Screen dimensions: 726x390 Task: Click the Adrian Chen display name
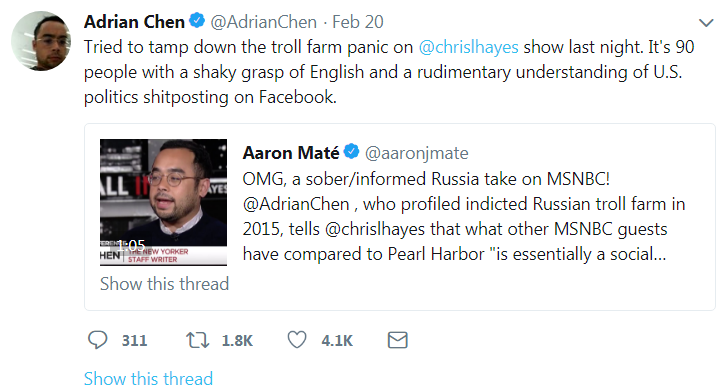(x=134, y=22)
